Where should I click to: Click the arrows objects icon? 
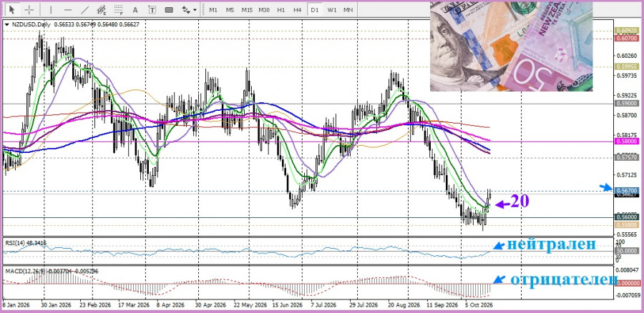coord(185,9)
